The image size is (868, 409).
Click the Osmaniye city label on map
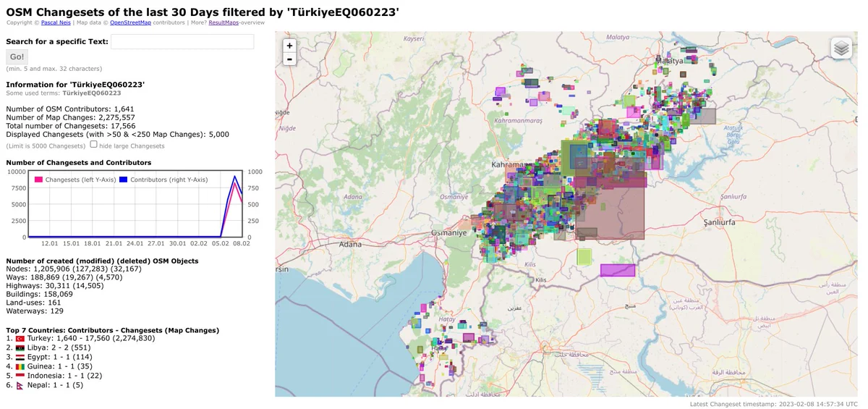click(x=448, y=232)
